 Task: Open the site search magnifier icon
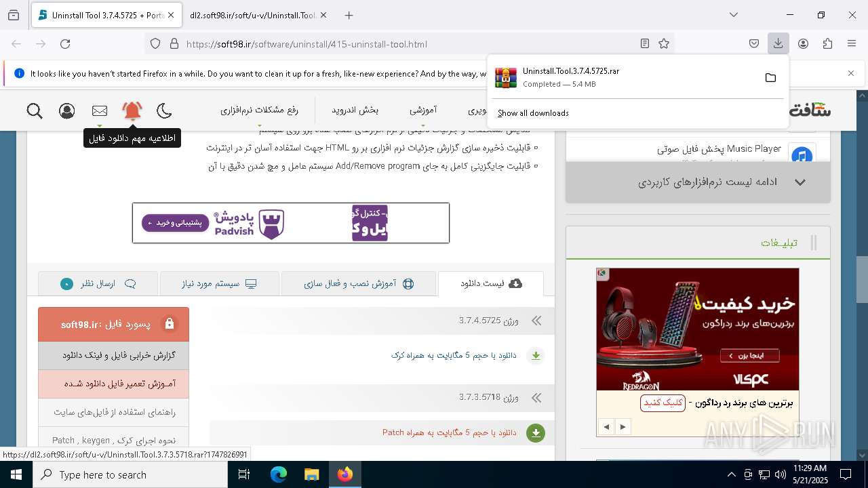pyautogui.click(x=35, y=110)
